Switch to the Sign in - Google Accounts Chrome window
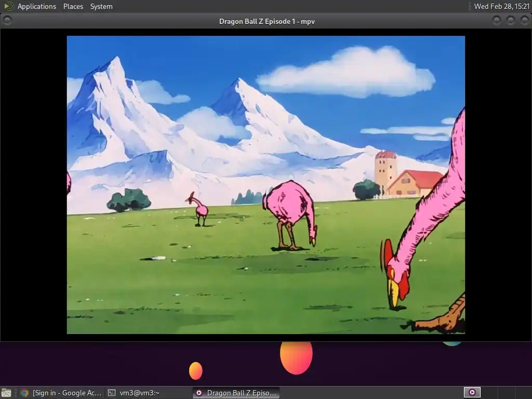The height and width of the screenshot is (399, 532). 61,393
